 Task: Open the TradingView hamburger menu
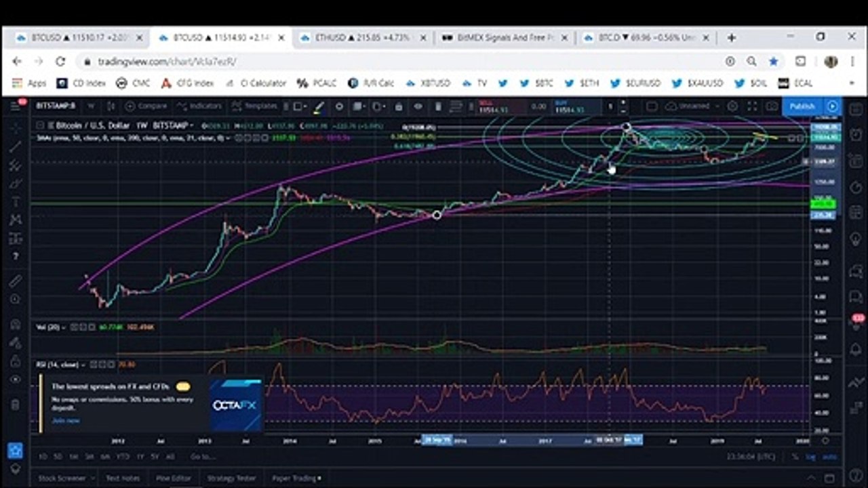[15, 106]
